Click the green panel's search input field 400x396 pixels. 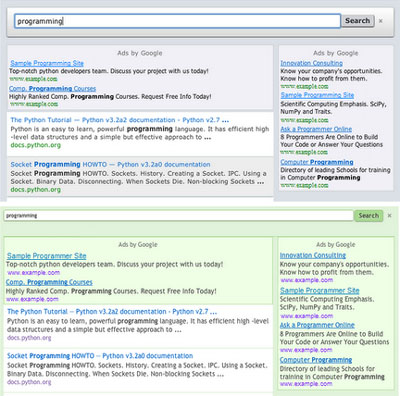click(x=178, y=216)
